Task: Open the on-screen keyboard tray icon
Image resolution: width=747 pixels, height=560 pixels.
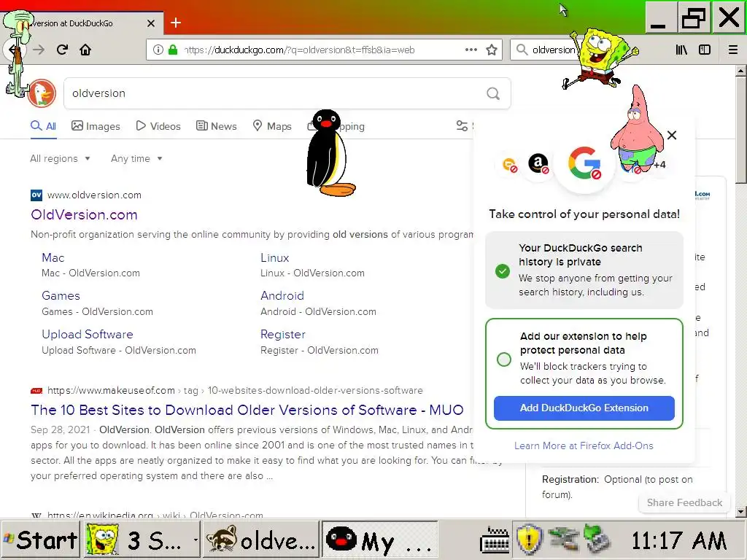Action: pos(495,540)
